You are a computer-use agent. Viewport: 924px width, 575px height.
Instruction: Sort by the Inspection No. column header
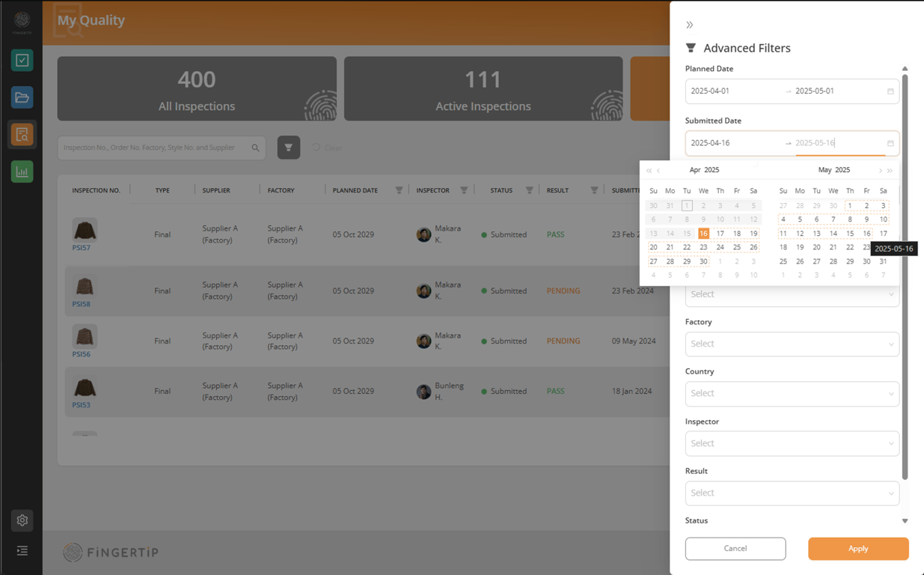[x=96, y=190]
